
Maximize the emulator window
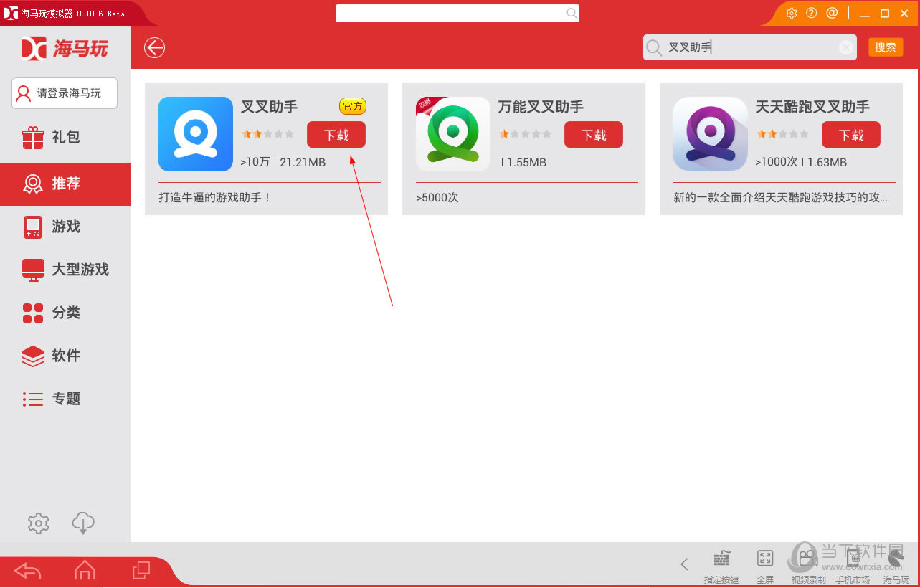click(885, 14)
